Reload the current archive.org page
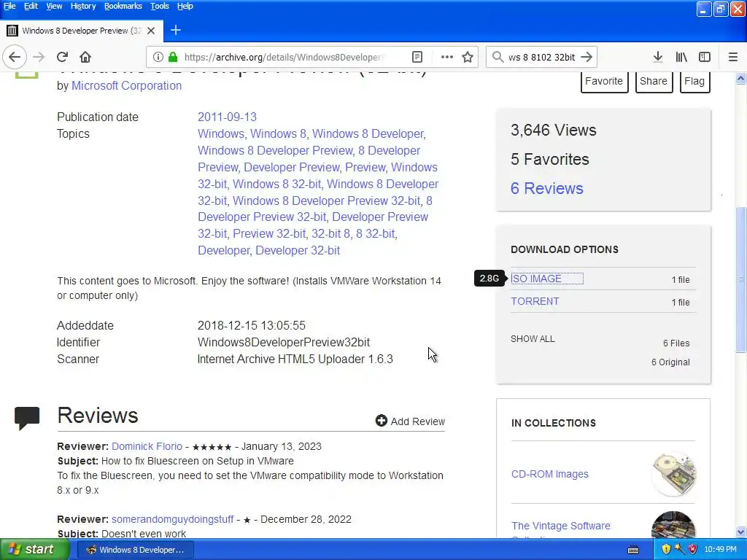Image resolution: width=747 pixels, height=560 pixels. [62, 57]
